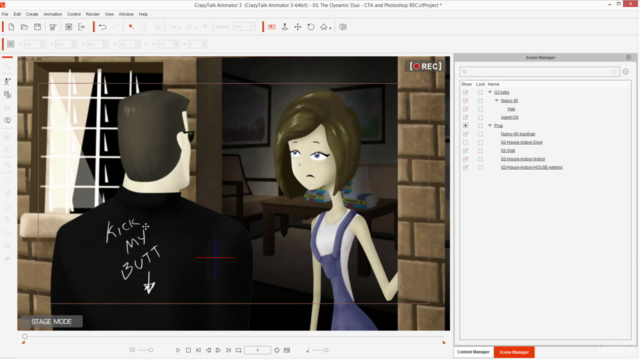Select 02-House-indoor-Indoor item
640x360 pixels.
[523, 159]
